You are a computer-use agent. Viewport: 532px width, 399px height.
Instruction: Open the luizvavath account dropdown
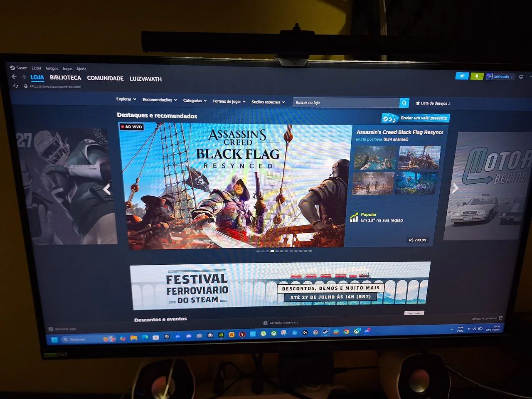point(500,76)
